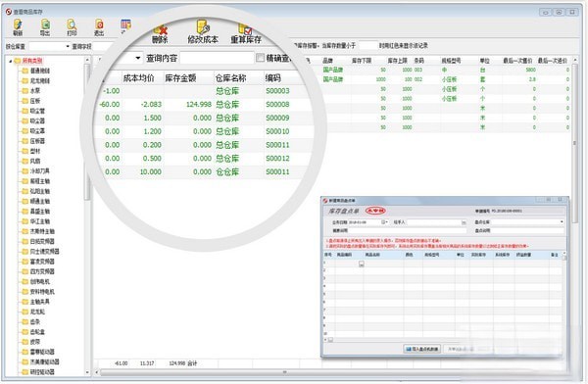This screenshot has width=588, height=384.
Task: Click the 经手人 lookup button in dialog
Action: 464,222
